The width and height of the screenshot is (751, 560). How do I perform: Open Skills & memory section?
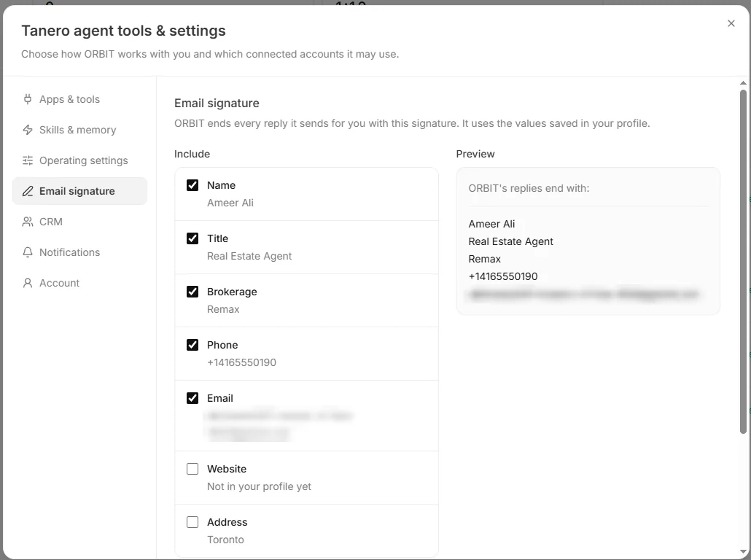(79, 130)
